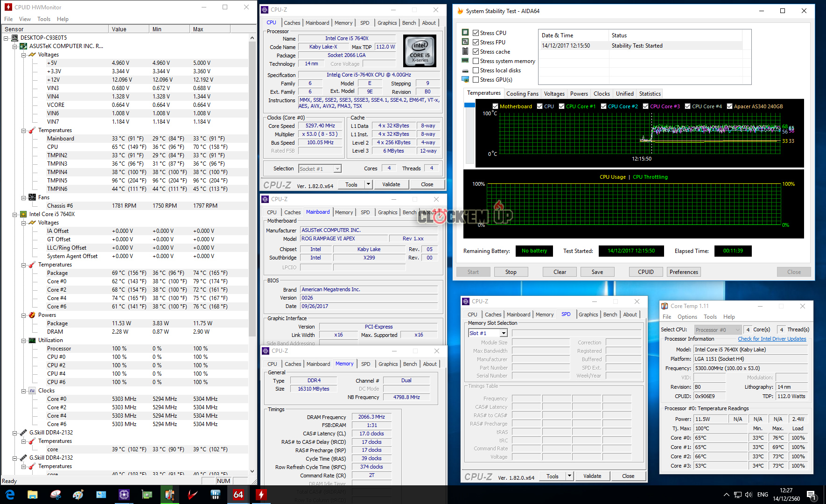Click the AIDA64 taskbar icon
This screenshot has height=504, width=826.
coord(238,494)
